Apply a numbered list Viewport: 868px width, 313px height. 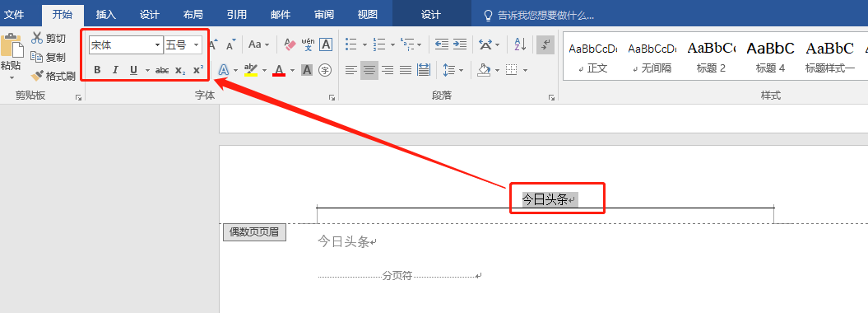tap(379, 44)
